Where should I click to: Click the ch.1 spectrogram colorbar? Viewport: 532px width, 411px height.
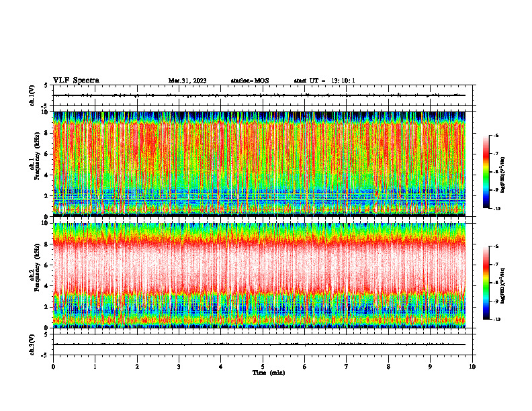[486, 172]
